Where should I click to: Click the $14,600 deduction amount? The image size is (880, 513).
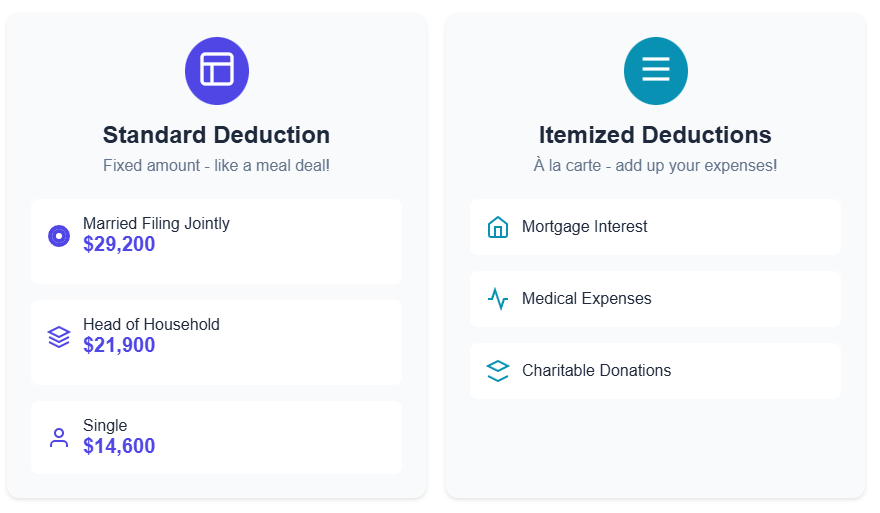[119, 447]
